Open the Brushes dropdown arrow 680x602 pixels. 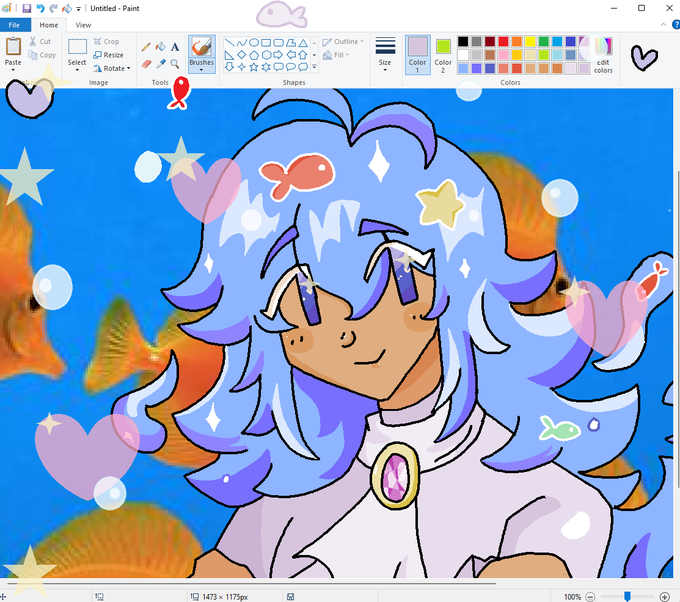coord(202,70)
